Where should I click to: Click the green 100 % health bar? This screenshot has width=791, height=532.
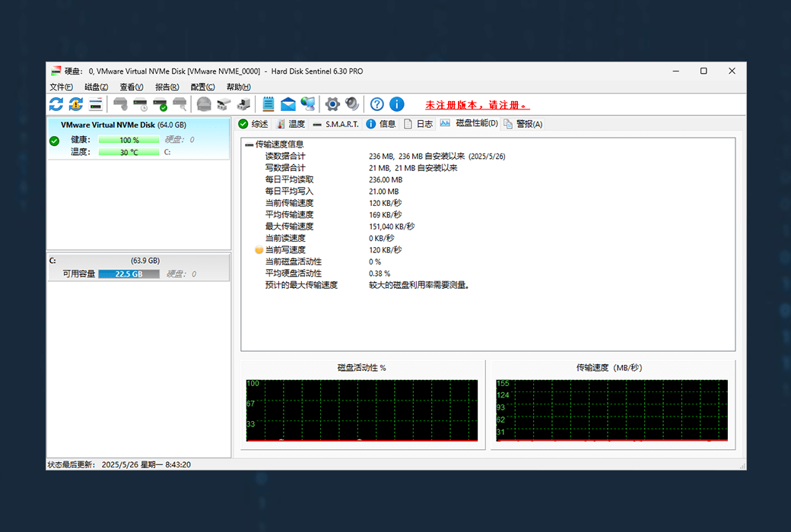click(129, 140)
